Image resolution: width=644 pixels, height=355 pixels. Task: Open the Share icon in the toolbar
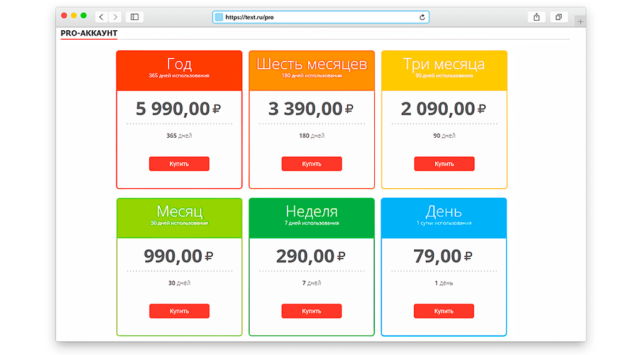click(536, 17)
